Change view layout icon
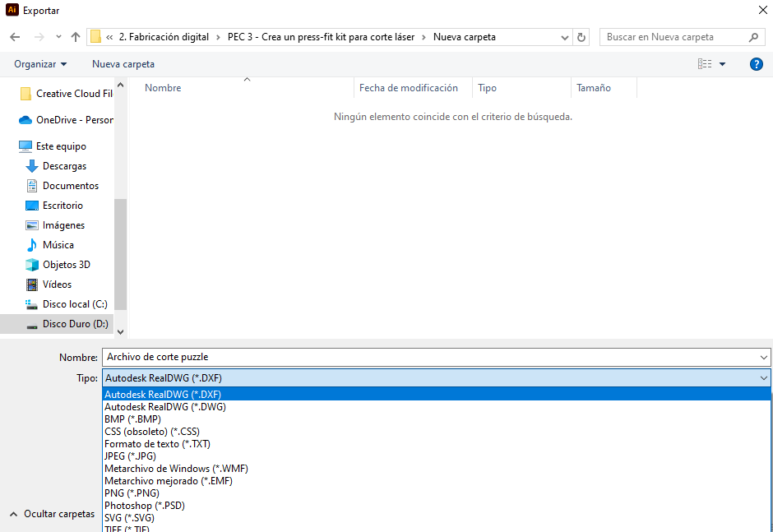The image size is (773, 532). (x=705, y=63)
